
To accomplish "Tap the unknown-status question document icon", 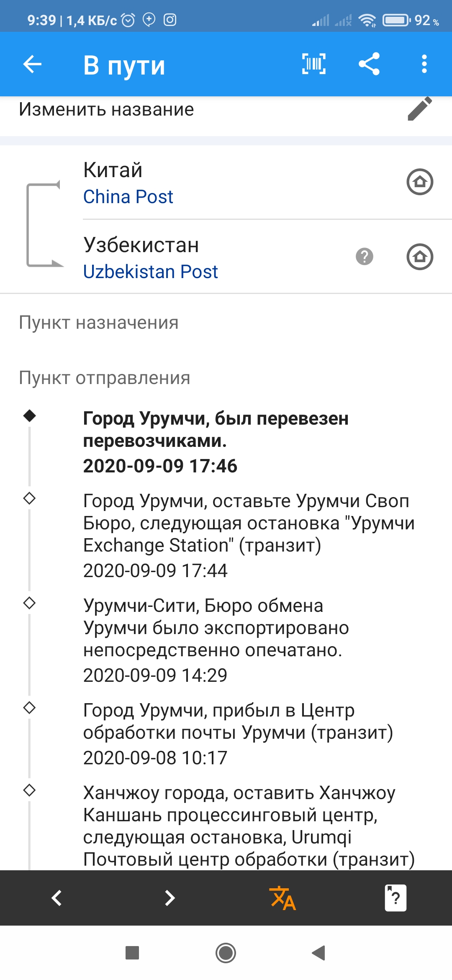I will pos(395,898).
